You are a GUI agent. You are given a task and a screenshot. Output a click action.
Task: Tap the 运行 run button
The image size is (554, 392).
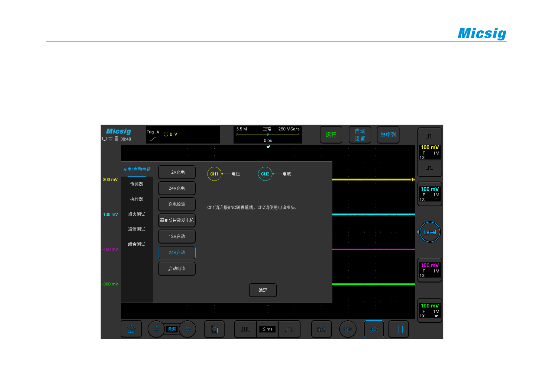coord(331,135)
